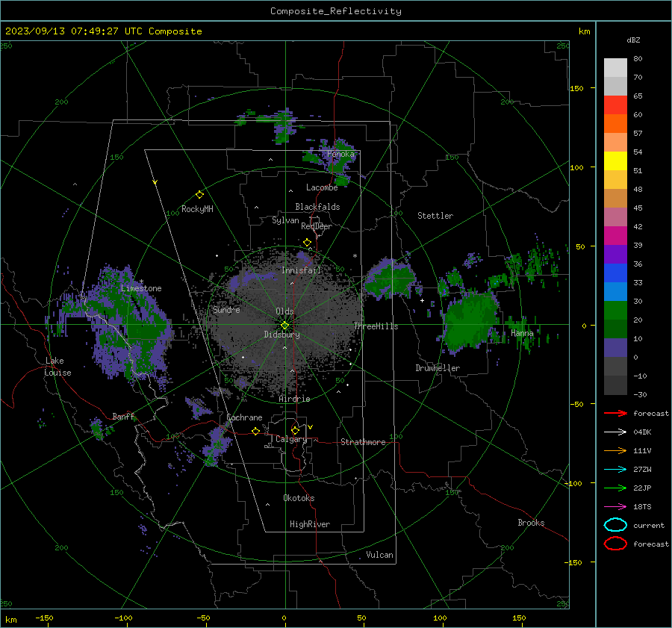Click the green echo cell northeast of ThreeHills
This screenshot has height=628, width=672.
click(390, 279)
